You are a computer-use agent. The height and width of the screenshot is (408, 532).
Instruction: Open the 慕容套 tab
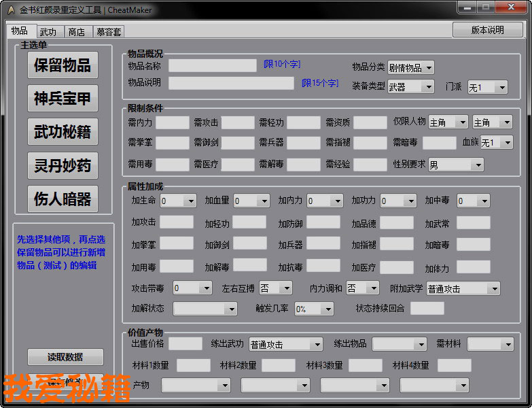[x=109, y=32]
